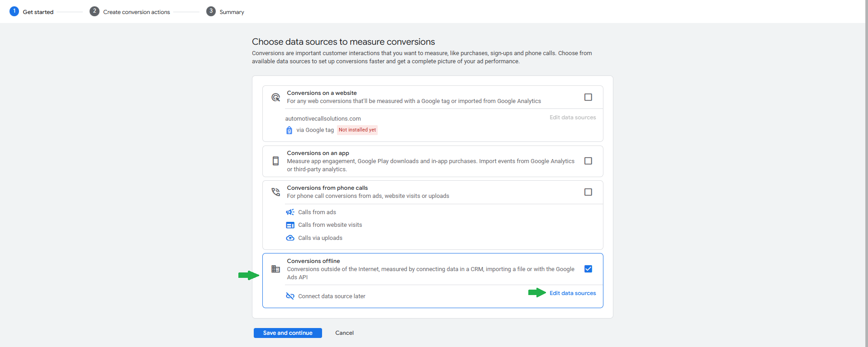Uncheck the Conversions offline checkbox

588,269
